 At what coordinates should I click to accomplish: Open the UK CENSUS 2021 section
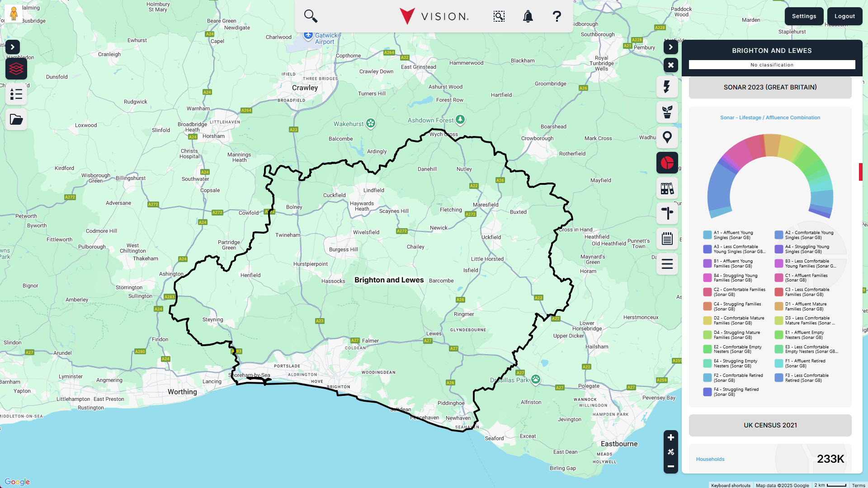[770, 425]
